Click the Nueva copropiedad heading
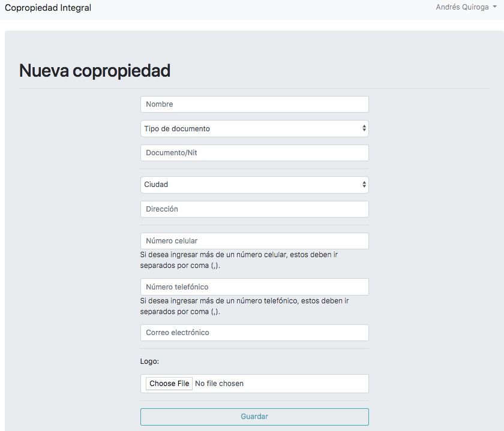This screenshot has height=431, width=504. click(x=95, y=71)
